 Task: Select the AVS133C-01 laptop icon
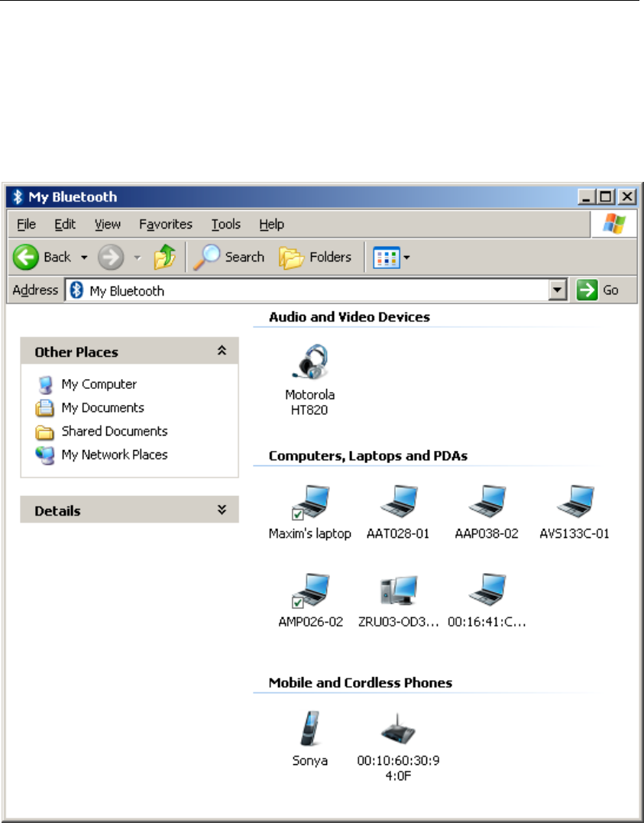(574, 502)
